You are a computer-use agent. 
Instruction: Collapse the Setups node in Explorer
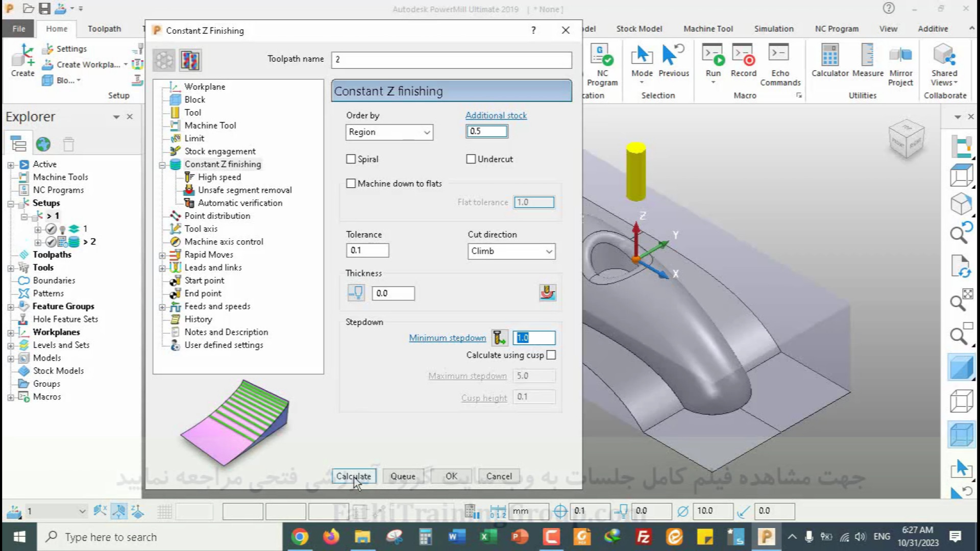coord(11,204)
